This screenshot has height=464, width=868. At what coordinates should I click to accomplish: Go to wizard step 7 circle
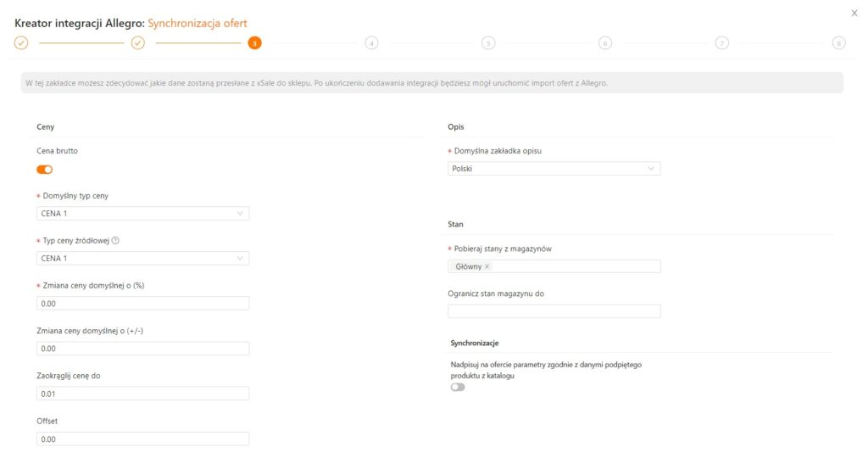721,43
